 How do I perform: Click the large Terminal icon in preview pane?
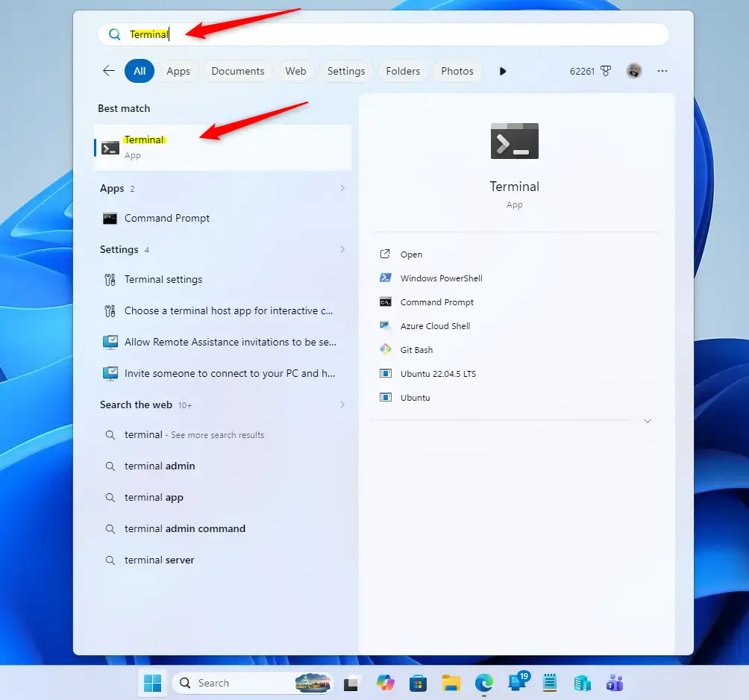pyautogui.click(x=515, y=141)
